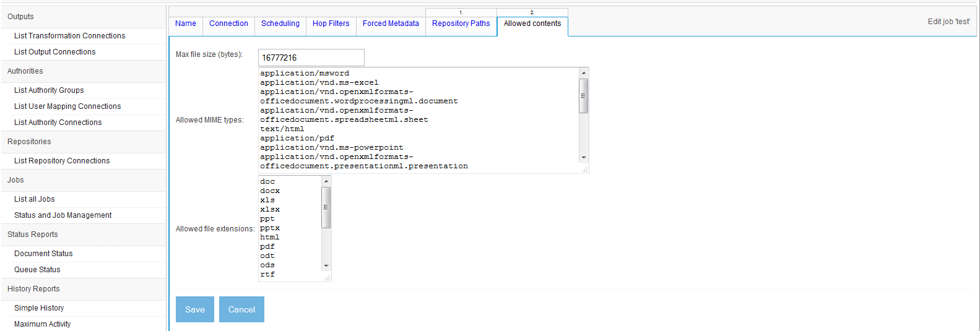This screenshot has width=980, height=331.
Task: Open List Repository Connections in sidebar
Action: pos(62,161)
